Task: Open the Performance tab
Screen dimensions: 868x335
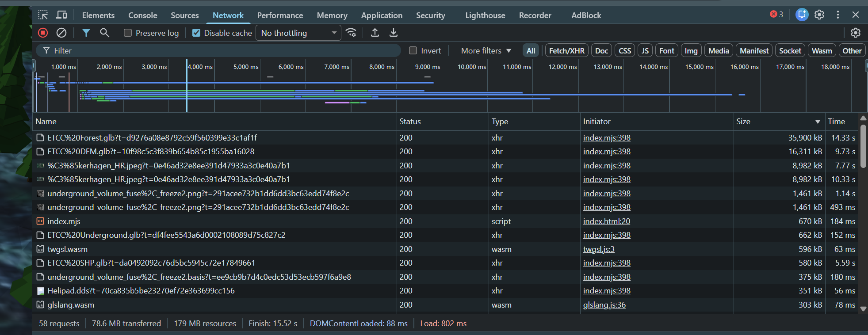Action: coord(280,15)
